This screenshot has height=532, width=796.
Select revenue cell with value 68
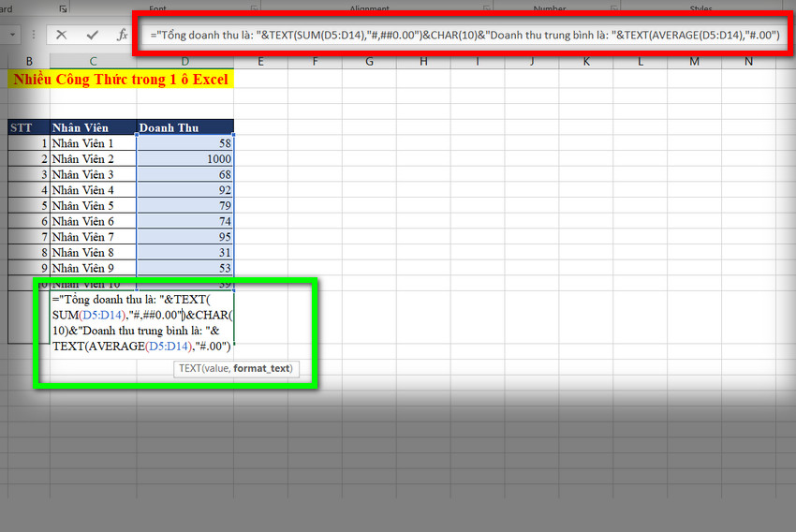pyautogui.click(x=184, y=174)
